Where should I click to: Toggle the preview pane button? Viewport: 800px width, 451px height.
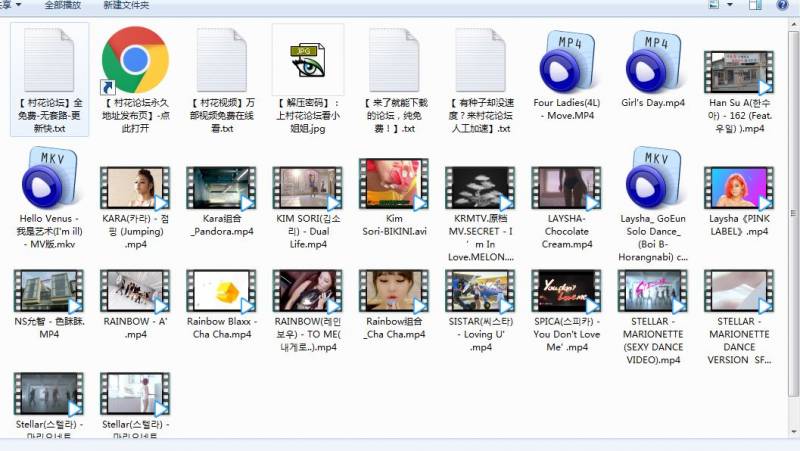pos(755,5)
